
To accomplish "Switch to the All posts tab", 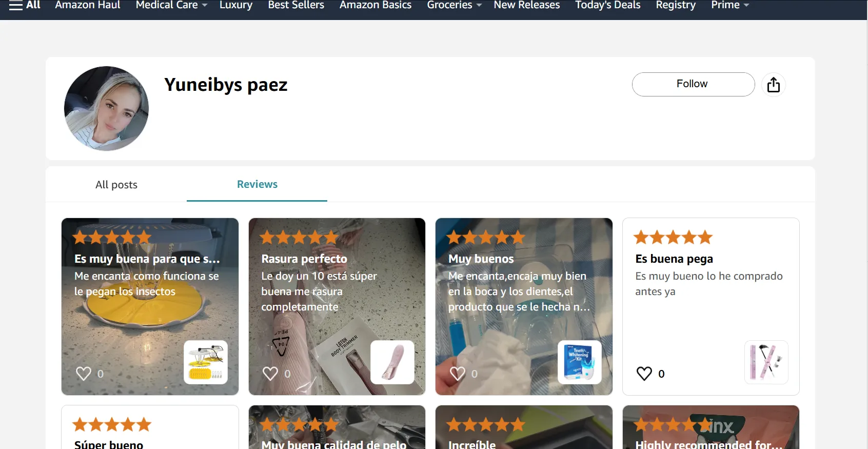I will (x=116, y=185).
